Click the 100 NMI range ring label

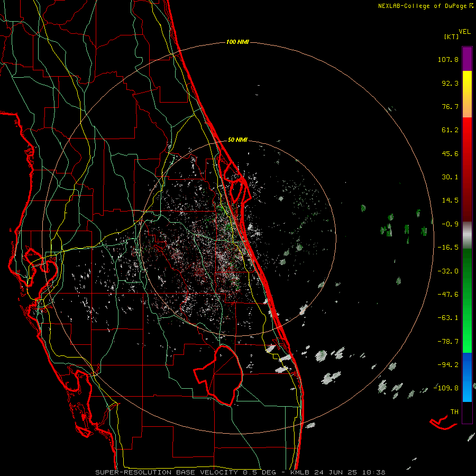coord(237,42)
